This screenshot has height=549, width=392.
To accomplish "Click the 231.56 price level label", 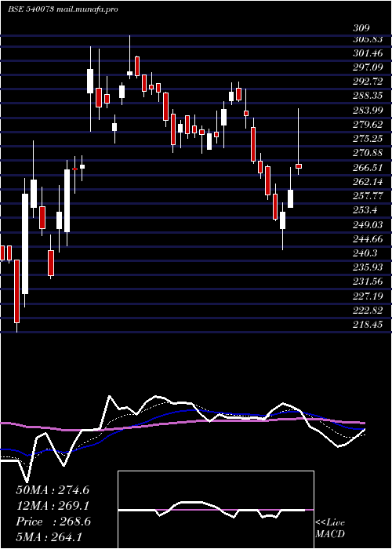I will [x=368, y=282].
